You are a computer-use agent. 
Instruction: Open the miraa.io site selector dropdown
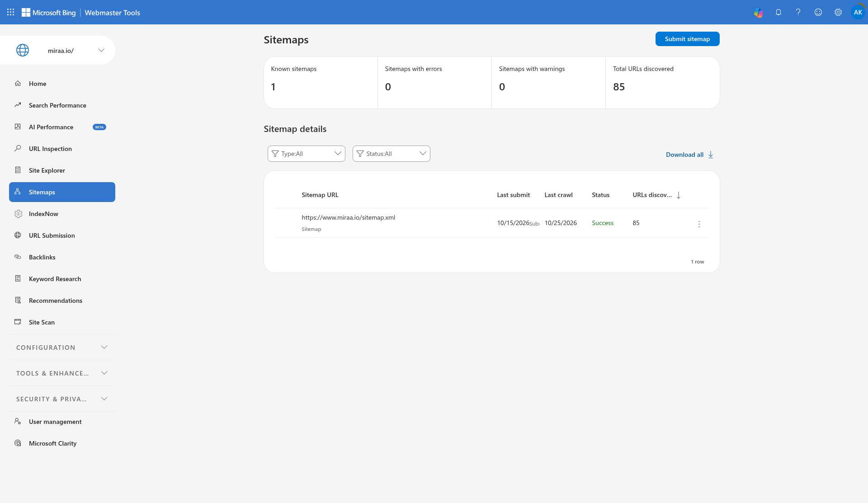click(x=58, y=50)
